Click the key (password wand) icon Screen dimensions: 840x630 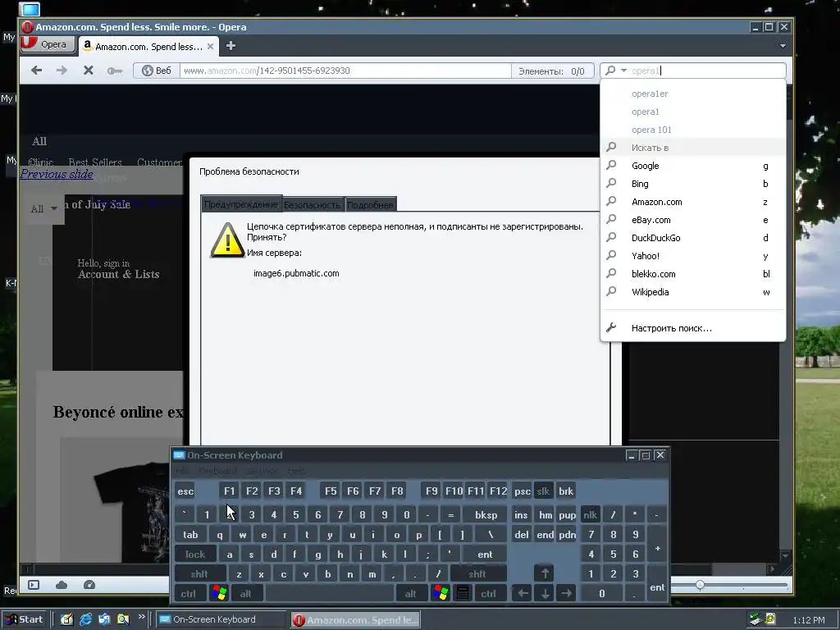pyautogui.click(x=115, y=71)
